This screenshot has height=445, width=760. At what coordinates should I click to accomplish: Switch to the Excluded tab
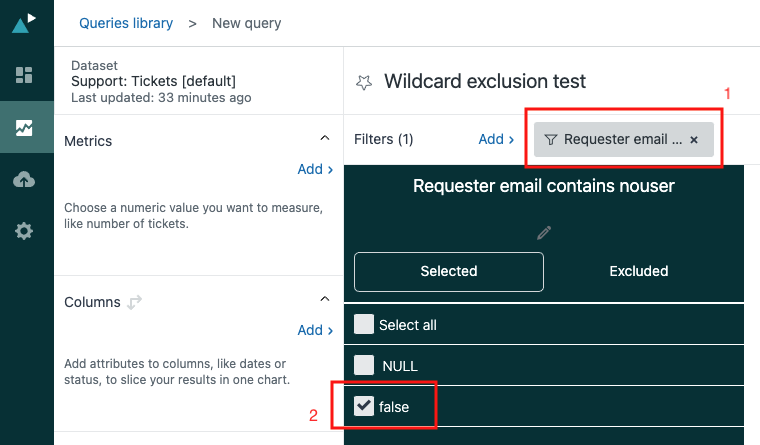639,271
